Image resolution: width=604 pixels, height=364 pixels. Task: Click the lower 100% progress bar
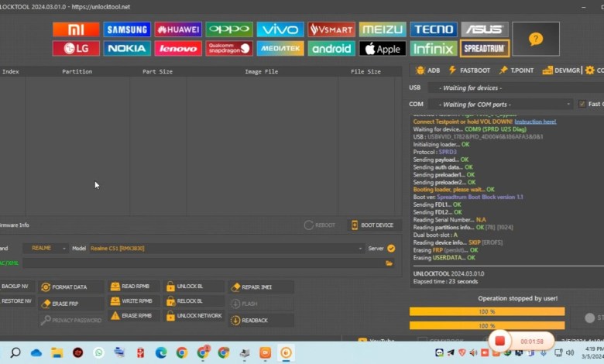tap(487, 326)
